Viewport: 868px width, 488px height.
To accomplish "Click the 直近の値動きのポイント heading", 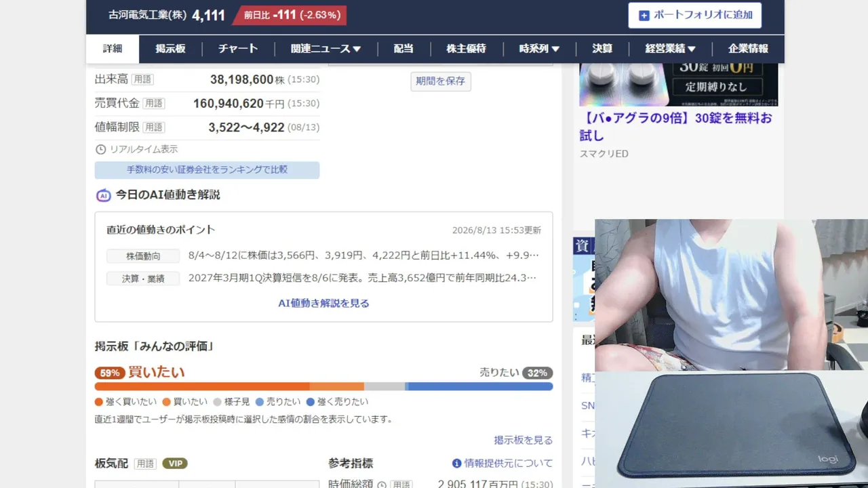I will tap(161, 230).
